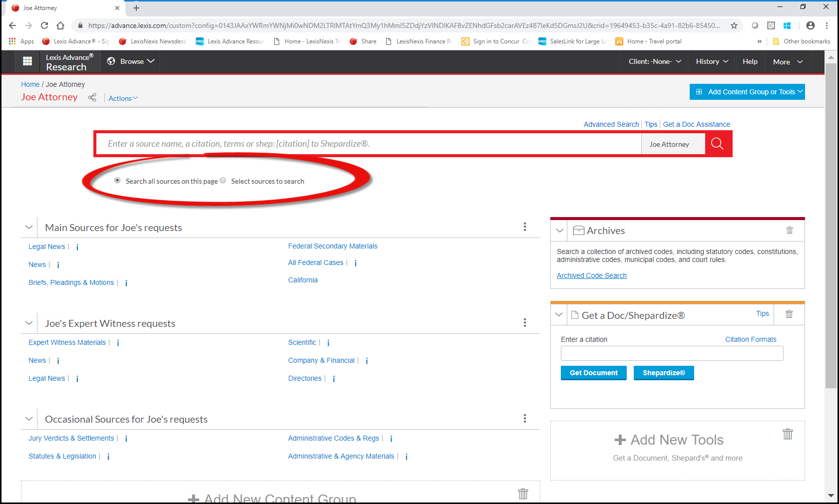Collapse Joe's Expert Witness requests section

coord(29,323)
